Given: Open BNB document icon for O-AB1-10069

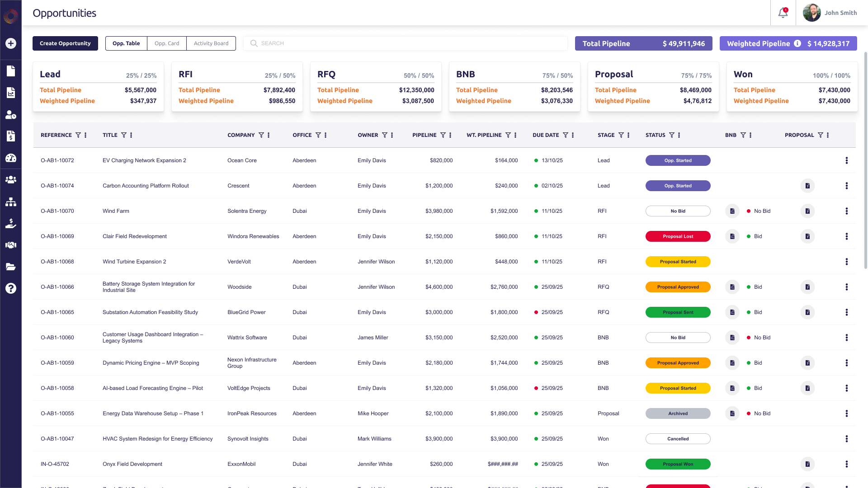Looking at the screenshot, I should click(x=732, y=236).
